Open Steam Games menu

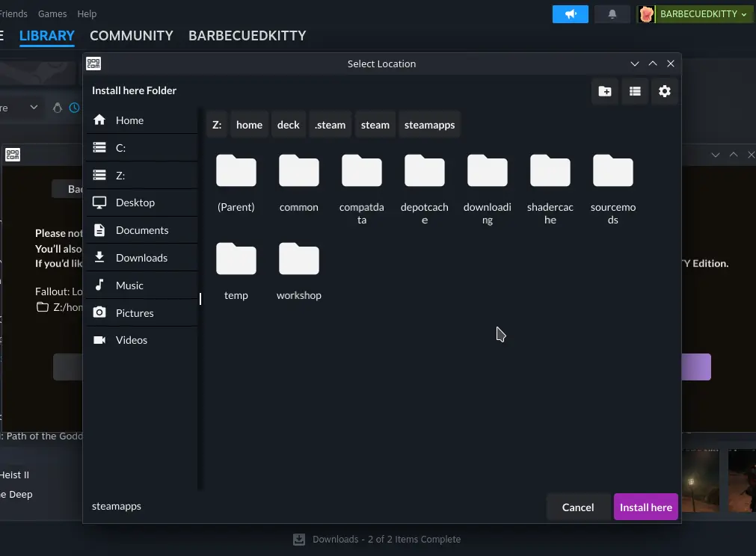[52, 14]
